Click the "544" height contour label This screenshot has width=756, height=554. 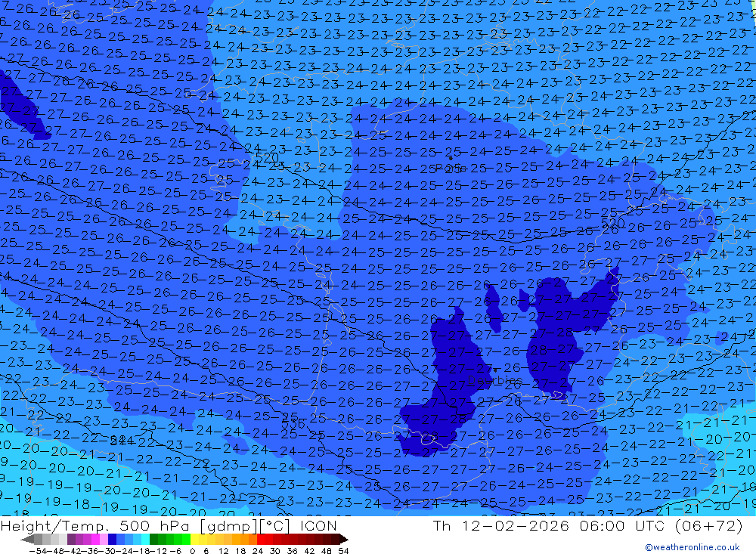point(122,440)
